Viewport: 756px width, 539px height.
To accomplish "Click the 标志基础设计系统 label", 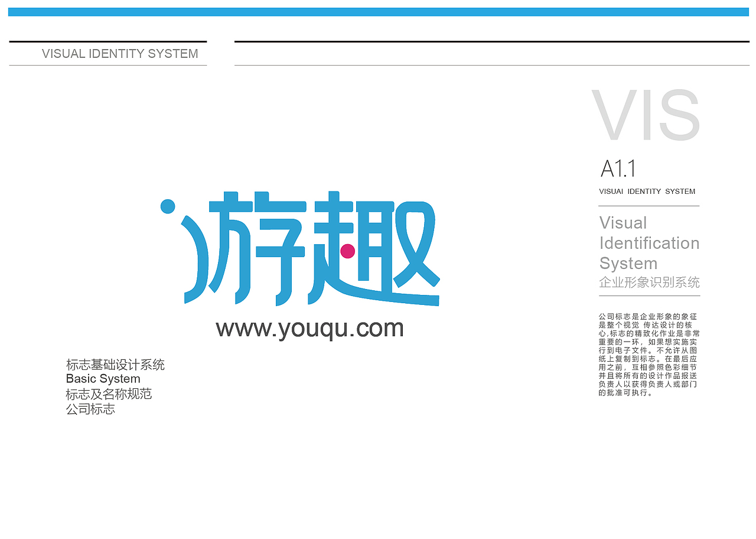I will (115, 365).
